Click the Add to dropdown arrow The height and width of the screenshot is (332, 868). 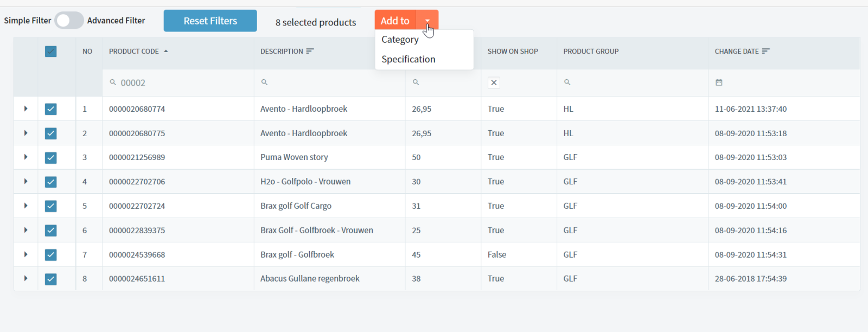[427, 21]
